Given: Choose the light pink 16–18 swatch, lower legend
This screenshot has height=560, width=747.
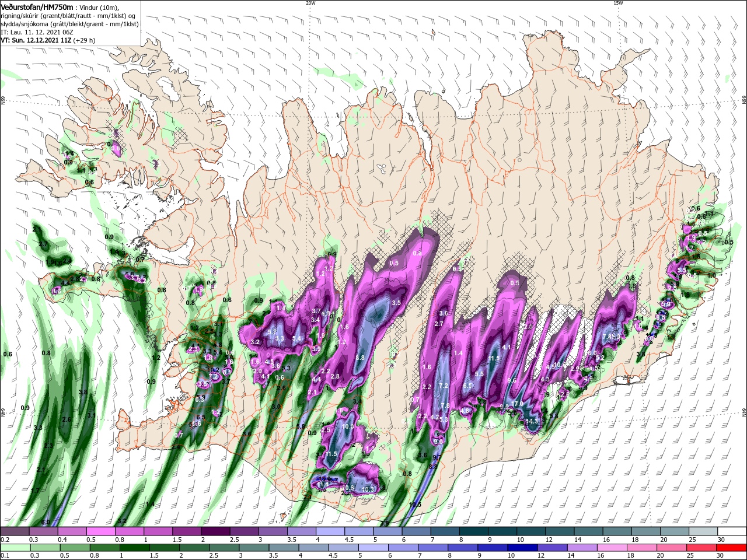Looking at the screenshot, I should click(x=612, y=548).
